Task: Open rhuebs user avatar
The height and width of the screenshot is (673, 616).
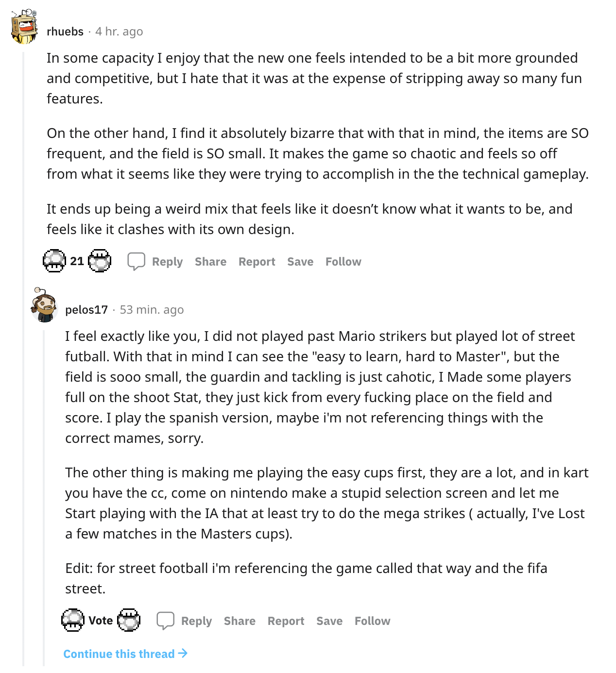Action: coord(24,27)
